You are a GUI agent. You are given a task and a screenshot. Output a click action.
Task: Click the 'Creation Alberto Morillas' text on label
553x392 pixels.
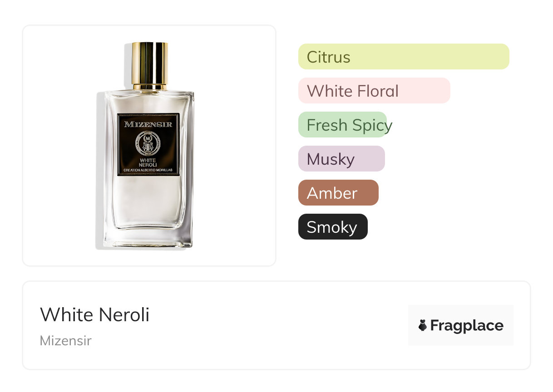148,171
